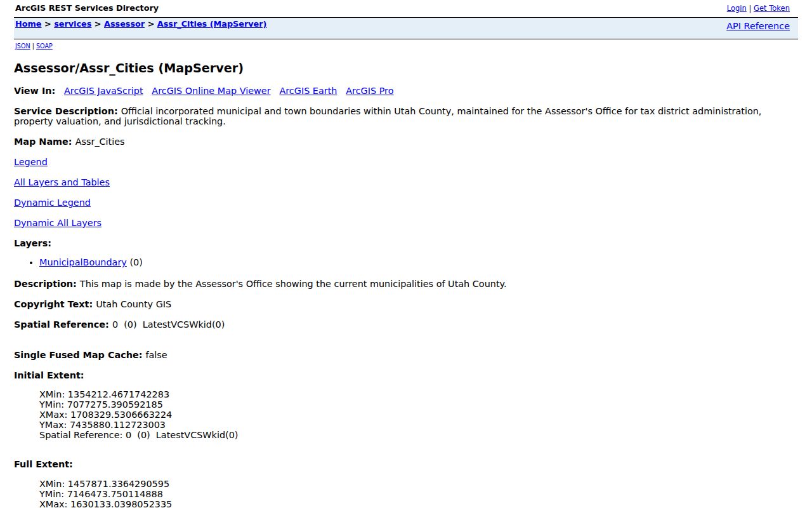This screenshot has width=812, height=508.
Task: Click the Service Description label
Action: coord(66,111)
